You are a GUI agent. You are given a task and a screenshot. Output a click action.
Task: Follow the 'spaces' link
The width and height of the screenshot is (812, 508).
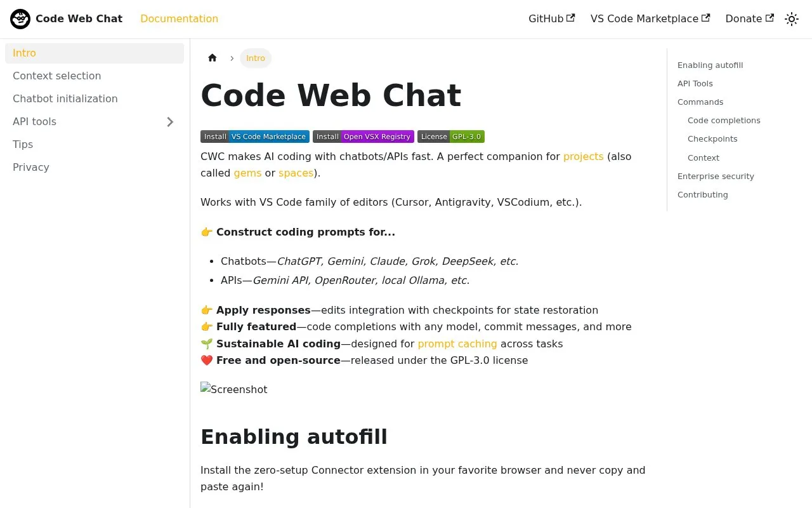point(296,173)
